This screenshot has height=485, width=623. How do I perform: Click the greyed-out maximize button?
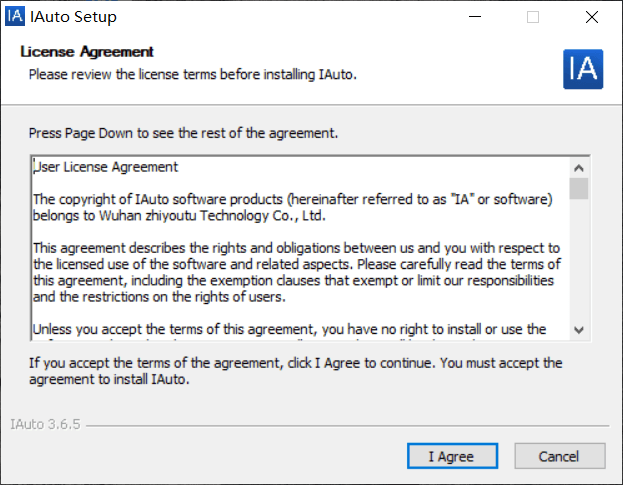533,17
